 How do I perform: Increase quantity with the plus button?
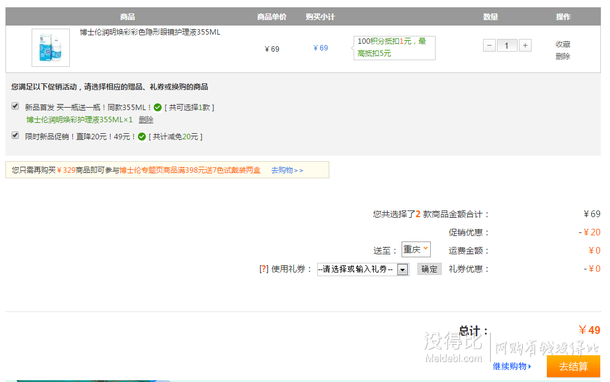(525, 46)
